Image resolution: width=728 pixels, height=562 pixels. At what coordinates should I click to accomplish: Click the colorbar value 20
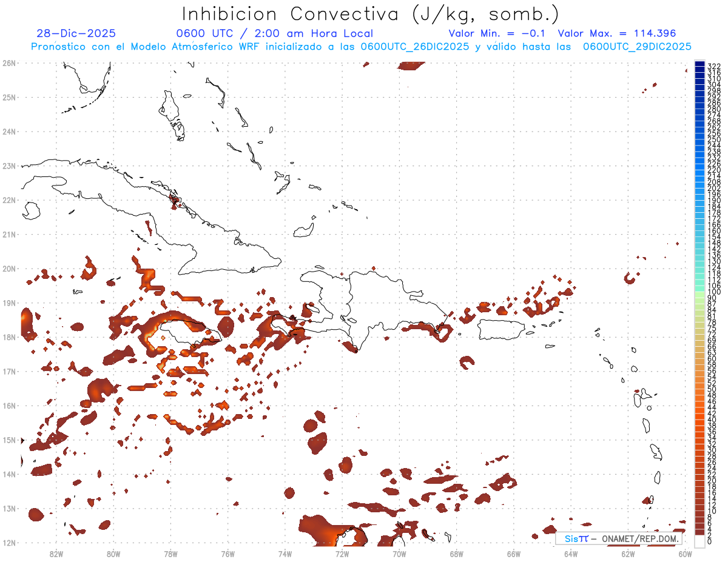point(712,480)
